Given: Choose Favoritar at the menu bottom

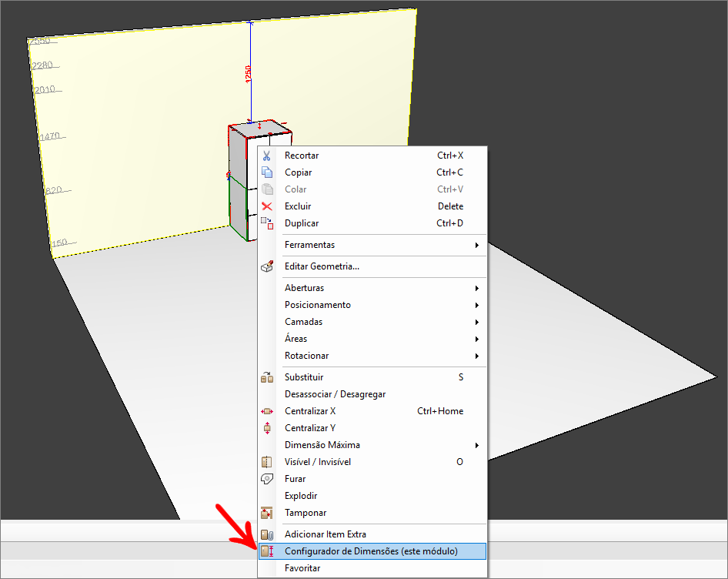Looking at the screenshot, I should [372, 568].
